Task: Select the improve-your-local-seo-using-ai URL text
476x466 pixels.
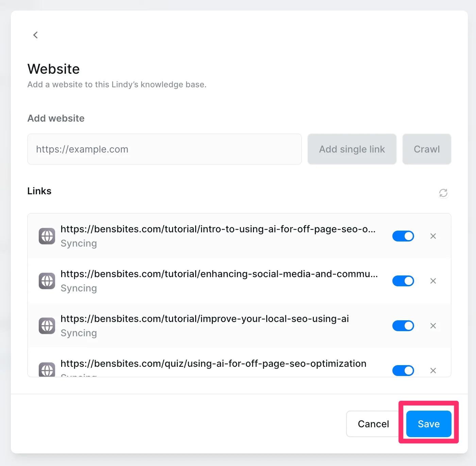Action: [205, 319]
